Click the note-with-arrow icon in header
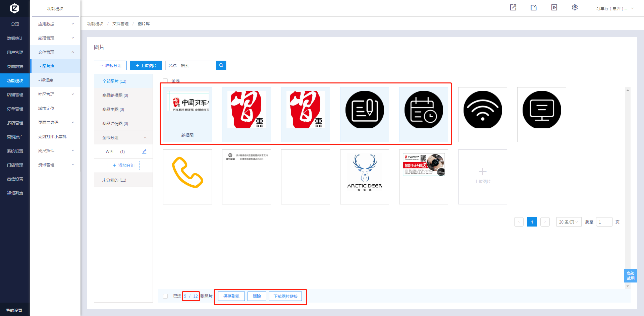This screenshot has height=316, width=644. coord(534,7)
